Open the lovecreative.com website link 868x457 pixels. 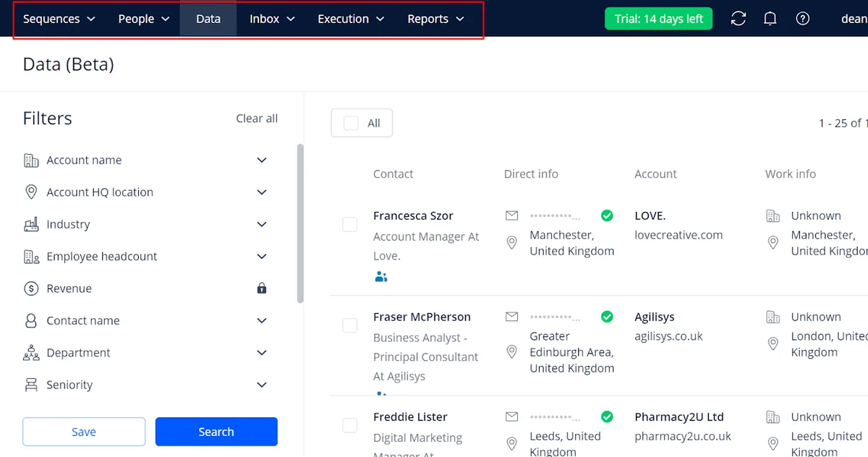click(x=678, y=234)
